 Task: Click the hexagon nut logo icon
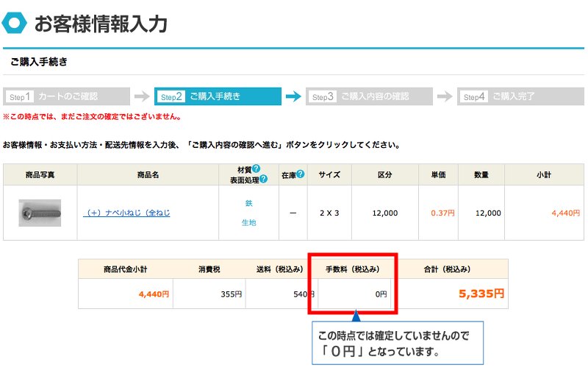click(14, 23)
